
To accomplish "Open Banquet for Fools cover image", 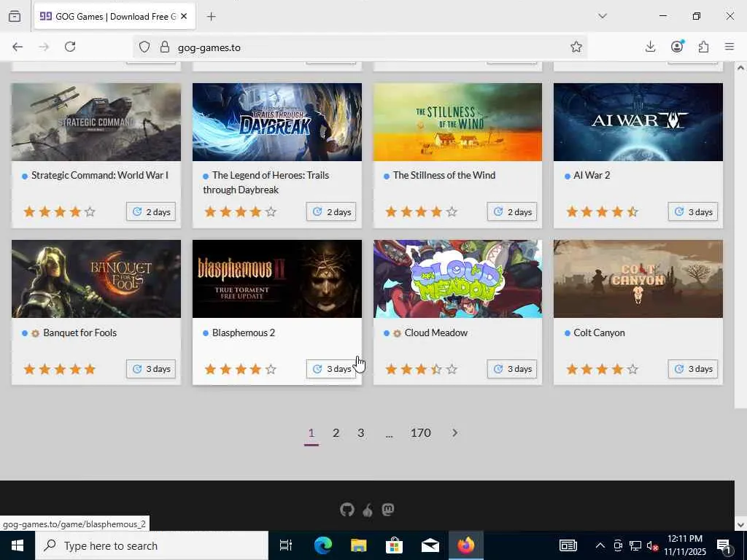I will coord(96,279).
